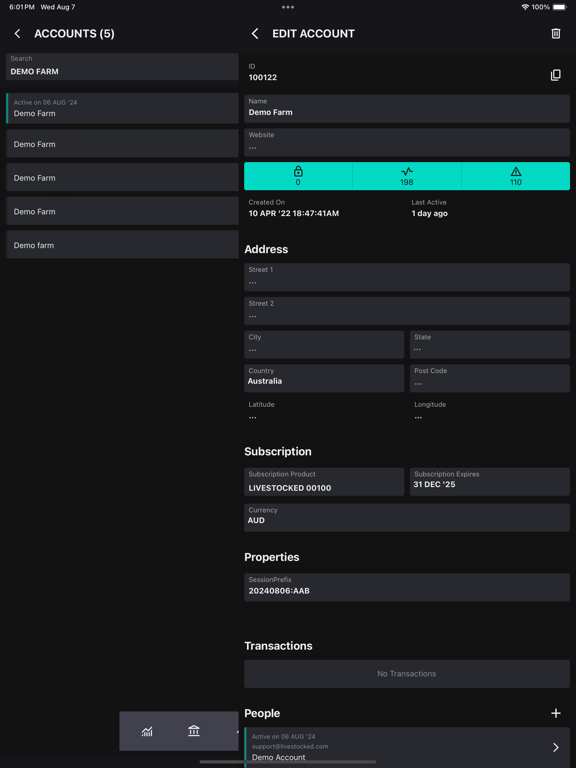Viewport: 576px width, 768px height.
Task: Edit the Name field
Action: click(x=407, y=109)
